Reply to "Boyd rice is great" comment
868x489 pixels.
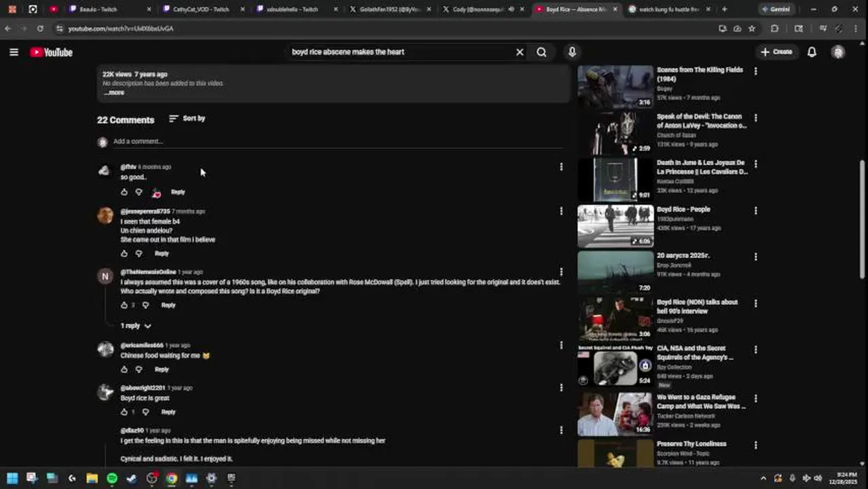pos(168,412)
